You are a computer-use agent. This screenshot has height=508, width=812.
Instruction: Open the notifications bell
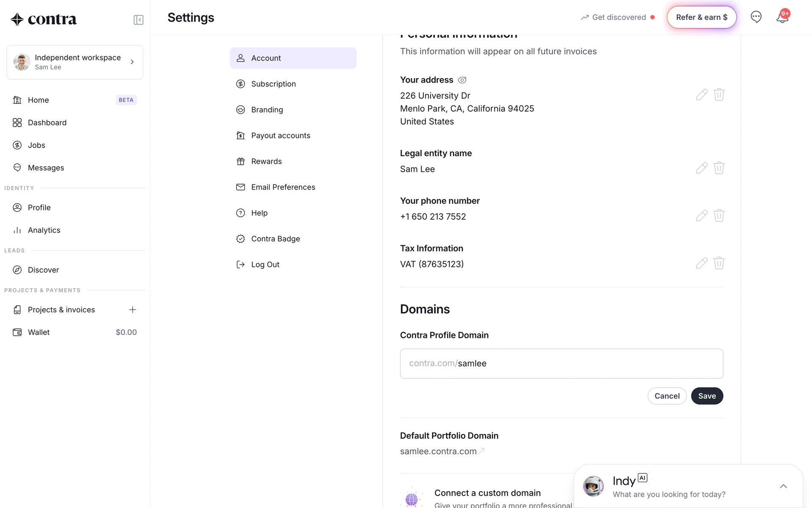782,17
